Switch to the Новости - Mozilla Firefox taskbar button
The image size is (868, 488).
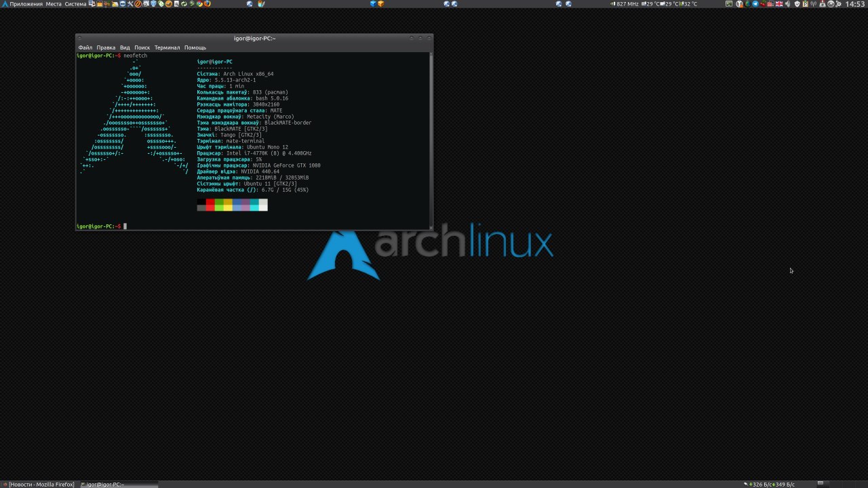coord(41,484)
